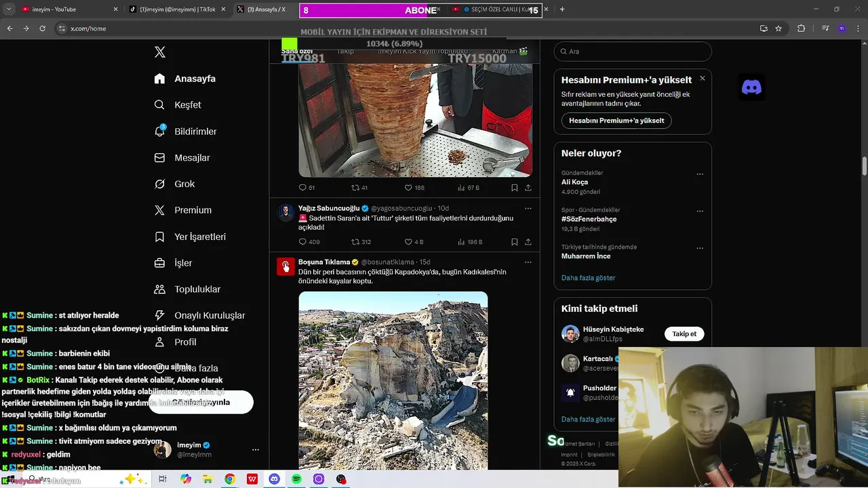
Task: Open File Explorer from the taskbar
Action: coord(208,479)
